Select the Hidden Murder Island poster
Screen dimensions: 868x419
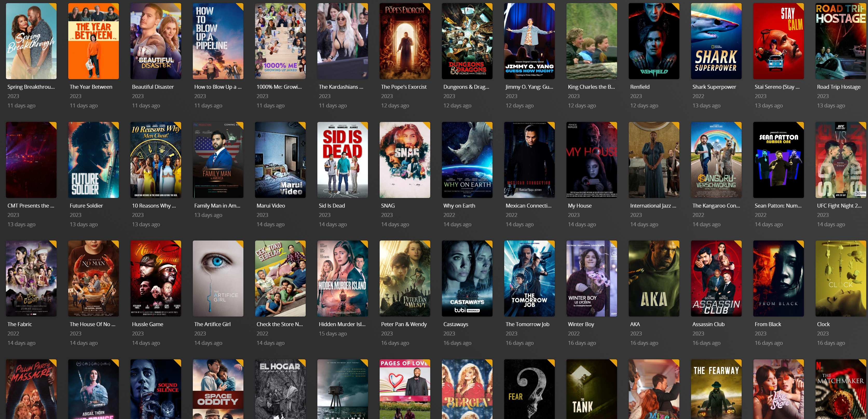pyautogui.click(x=343, y=279)
